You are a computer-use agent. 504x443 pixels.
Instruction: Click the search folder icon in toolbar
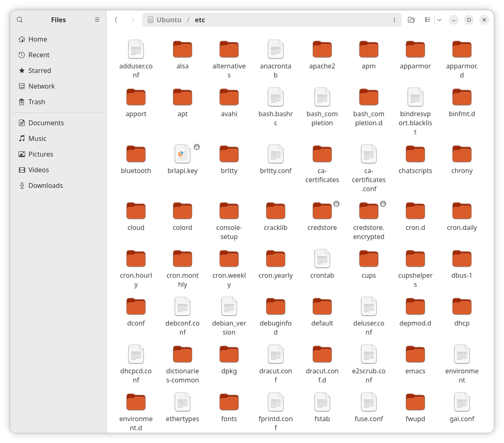pyautogui.click(x=411, y=20)
